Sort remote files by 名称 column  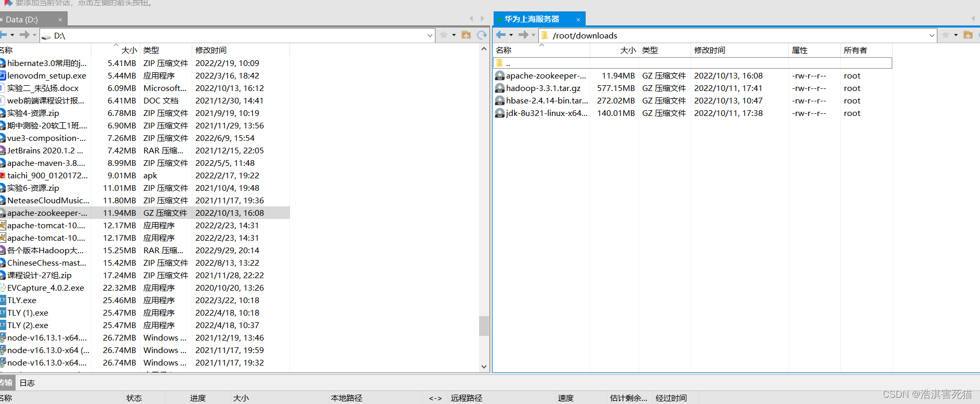tap(504, 50)
